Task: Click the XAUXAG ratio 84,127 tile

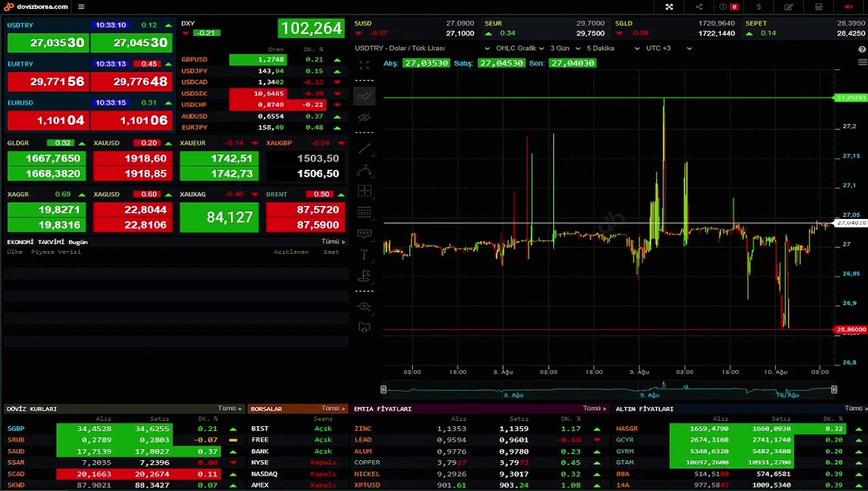Action: tap(219, 218)
